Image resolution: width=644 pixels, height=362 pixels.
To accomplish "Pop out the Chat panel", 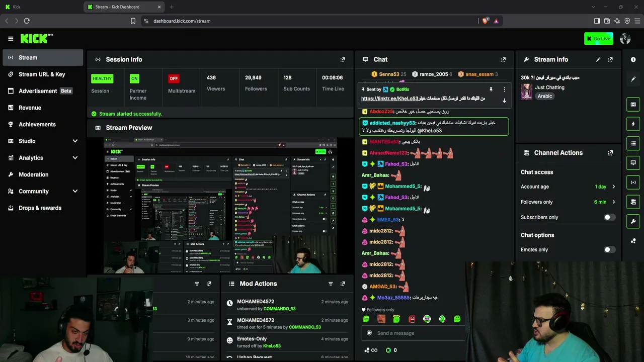I will 503,59.
